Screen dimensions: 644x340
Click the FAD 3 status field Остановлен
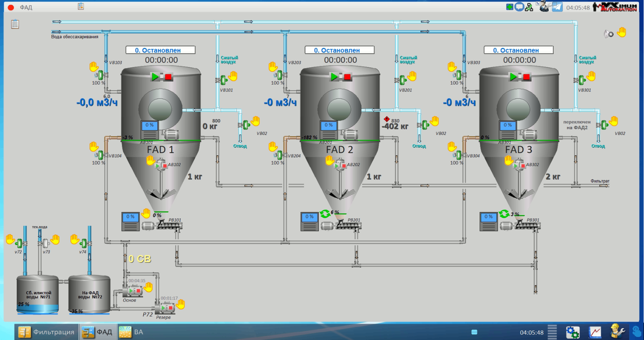(x=519, y=50)
